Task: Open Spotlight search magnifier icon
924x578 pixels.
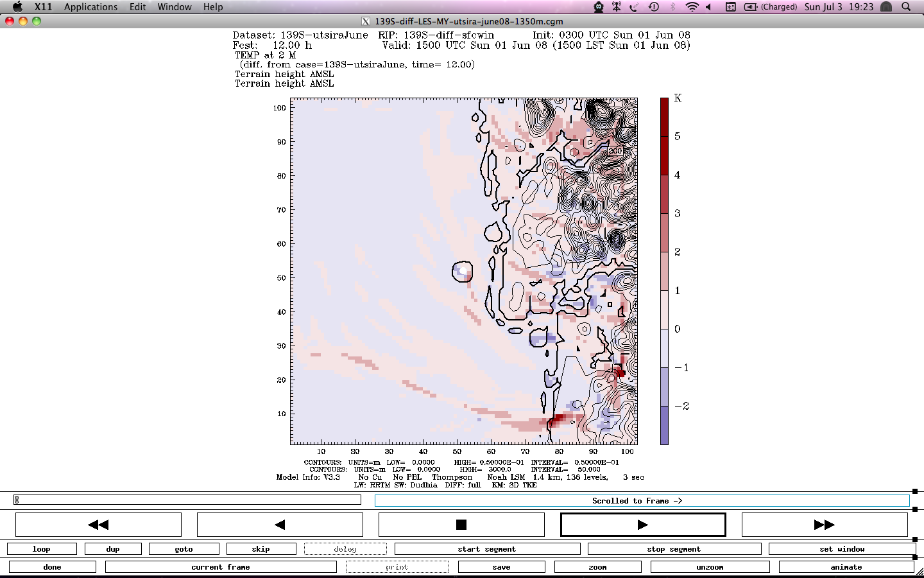Action: (906, 7)
